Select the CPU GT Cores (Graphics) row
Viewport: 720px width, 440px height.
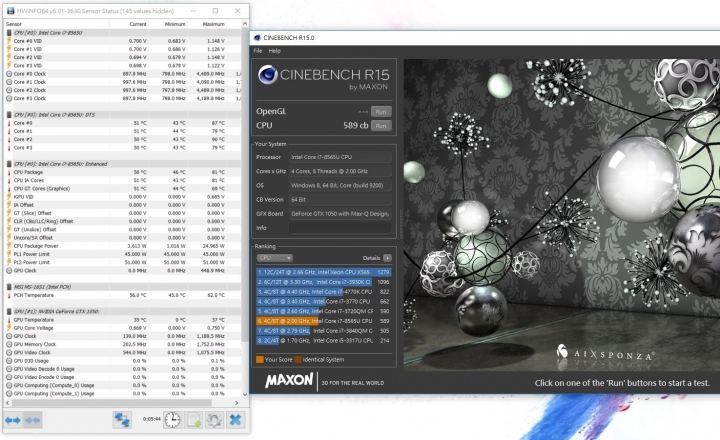click(x=123, y=189)
